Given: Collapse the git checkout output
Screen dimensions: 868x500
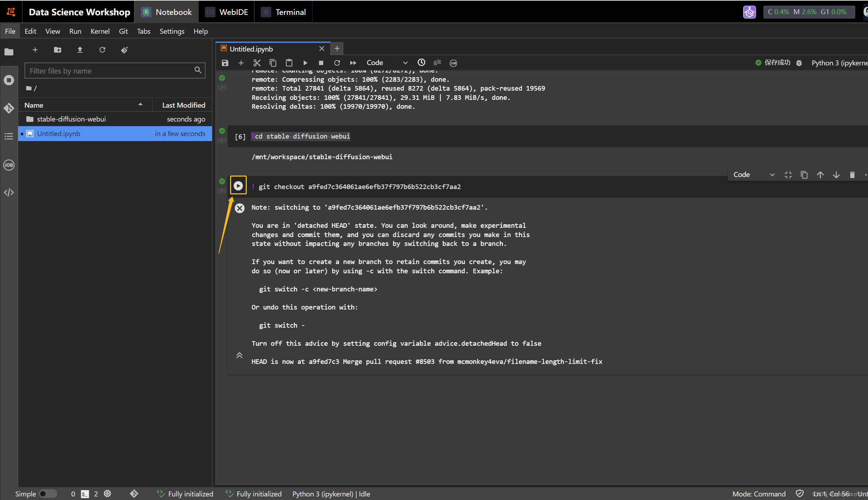Looking at the screenshot, I should (x=239, y=355).
